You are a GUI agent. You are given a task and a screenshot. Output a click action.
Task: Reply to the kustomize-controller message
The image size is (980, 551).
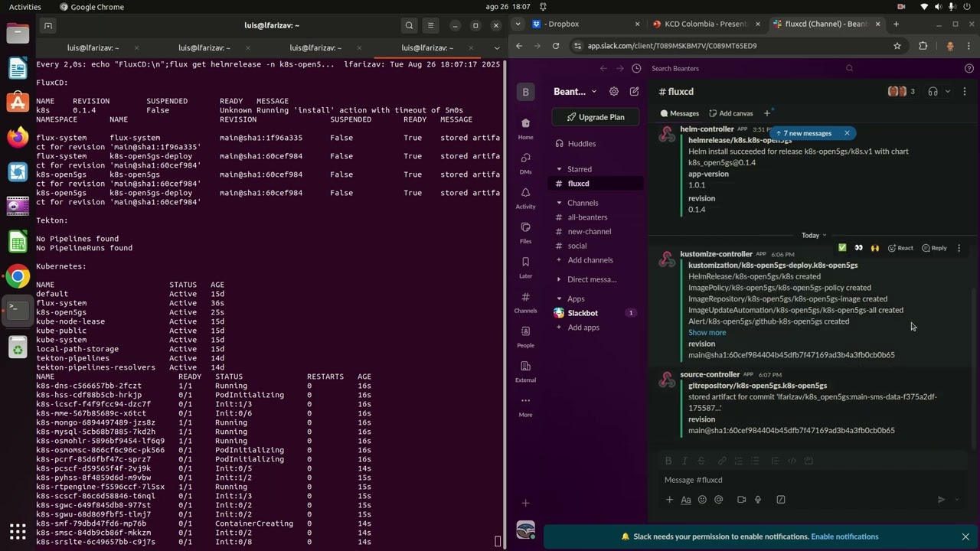click(935, 248)
